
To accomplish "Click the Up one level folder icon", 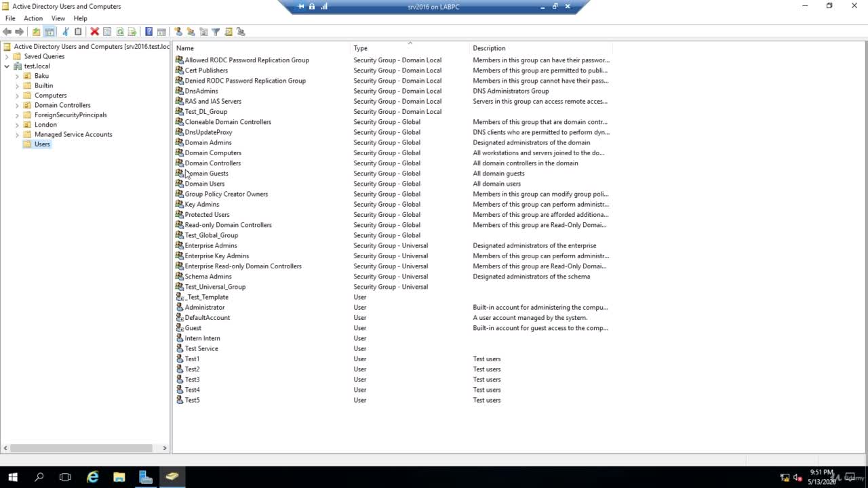I will (x=37, y=32).
